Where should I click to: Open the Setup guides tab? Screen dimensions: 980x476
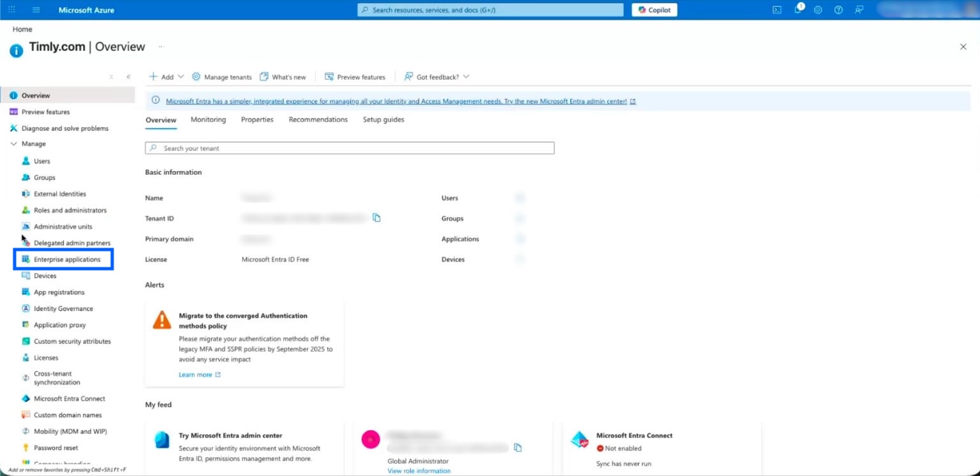tap(383, 119)
